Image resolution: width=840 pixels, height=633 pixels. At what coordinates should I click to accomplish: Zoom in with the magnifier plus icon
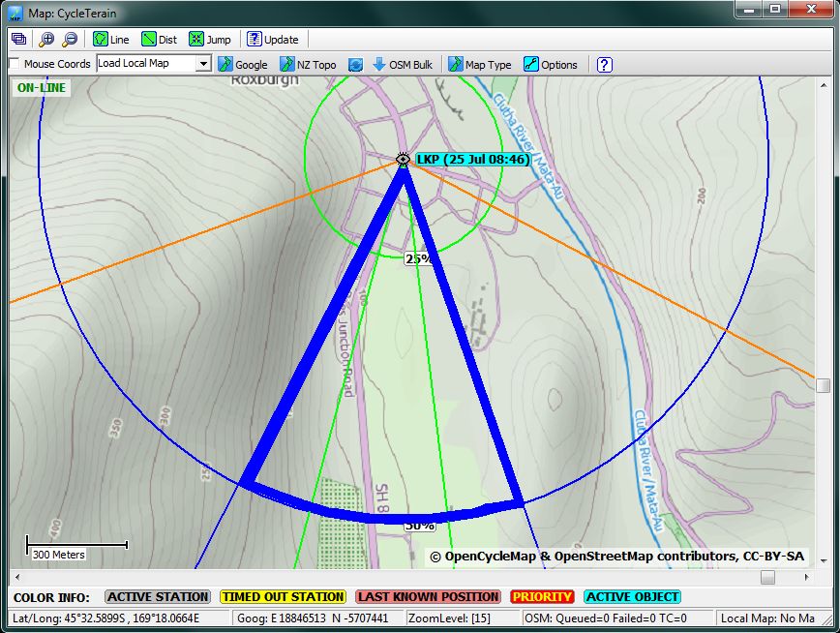[x=47, y=39]
